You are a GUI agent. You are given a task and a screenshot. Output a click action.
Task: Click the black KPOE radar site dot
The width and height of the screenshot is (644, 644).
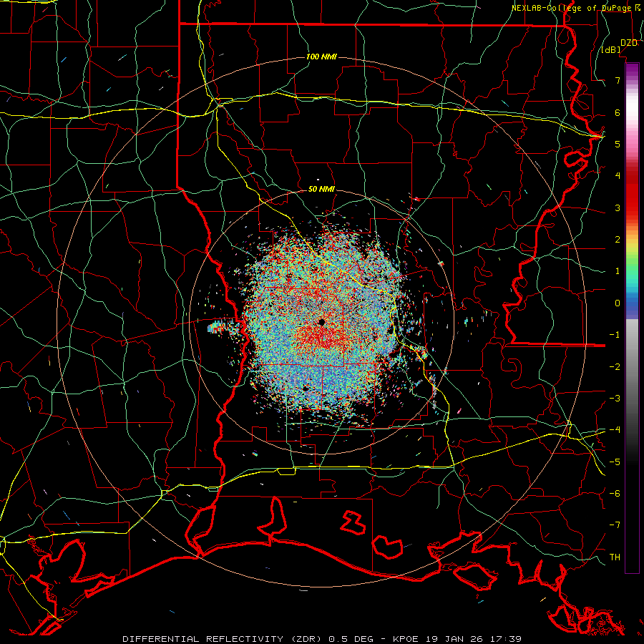(322, 322)
